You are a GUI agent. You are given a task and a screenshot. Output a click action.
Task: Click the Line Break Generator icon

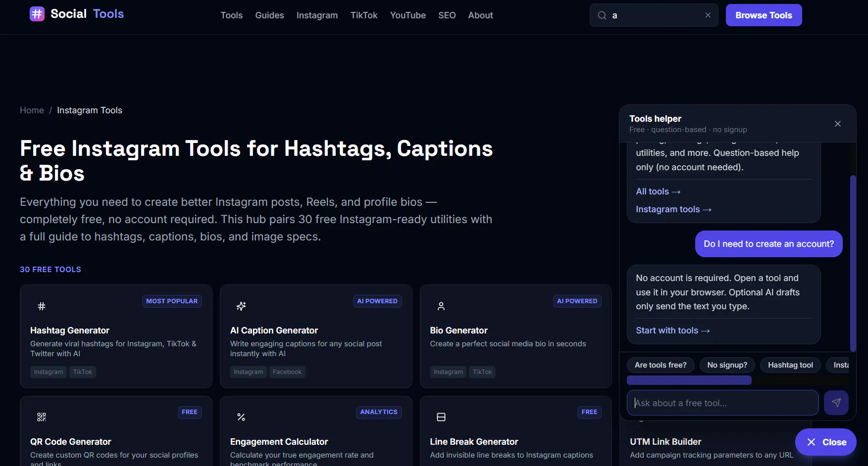441,417
